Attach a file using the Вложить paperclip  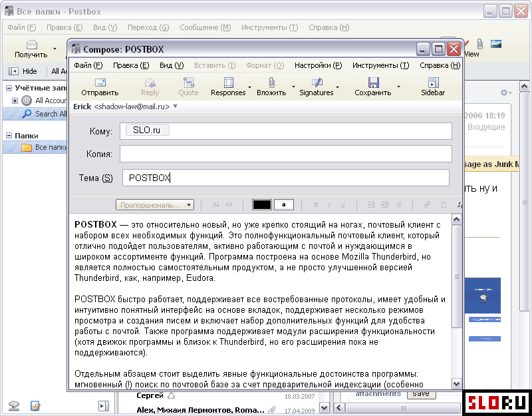[271, 87]
